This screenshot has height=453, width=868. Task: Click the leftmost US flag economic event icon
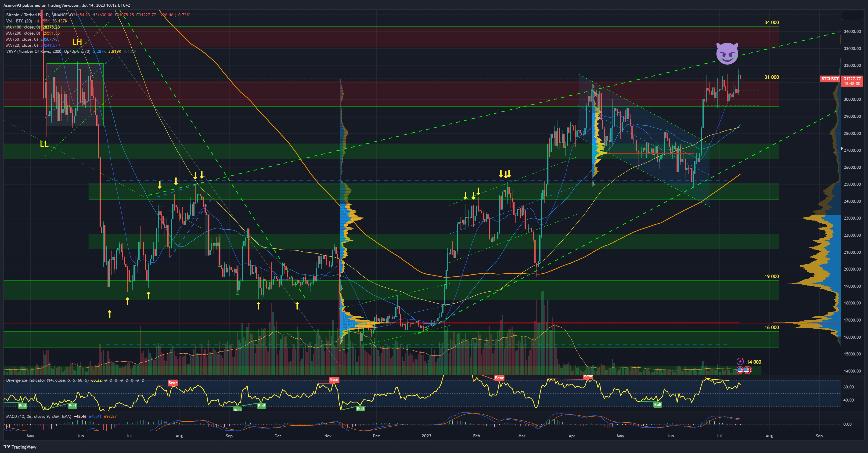click(740, 370)
